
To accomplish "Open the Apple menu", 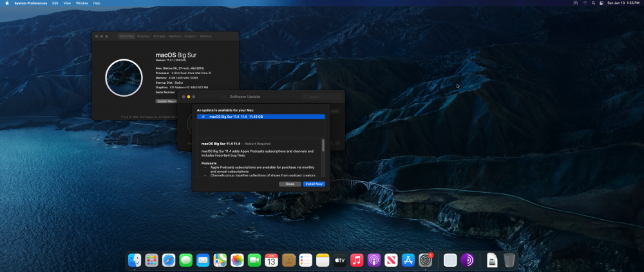I will coord(7,3).
